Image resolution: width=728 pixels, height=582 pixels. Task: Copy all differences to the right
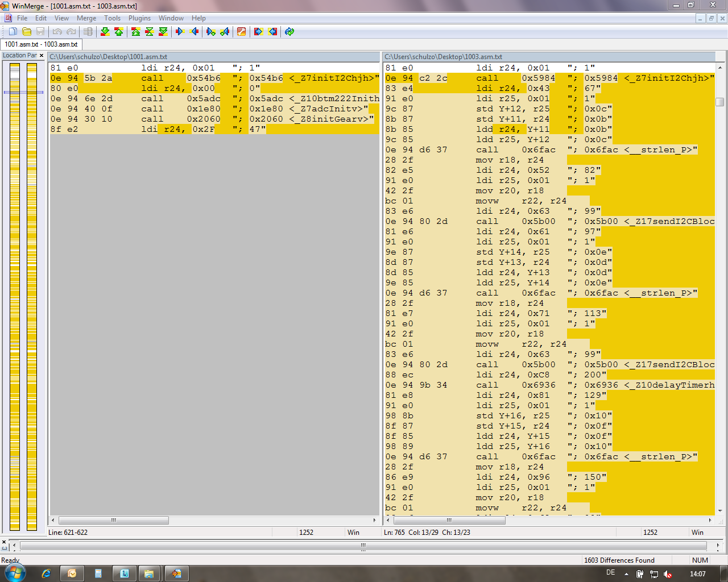[259, 32]
